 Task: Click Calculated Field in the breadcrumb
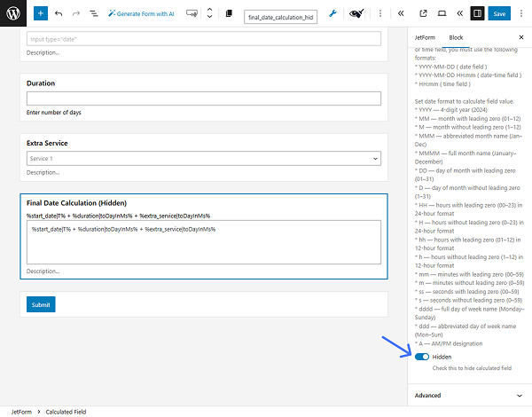point(66,412)
